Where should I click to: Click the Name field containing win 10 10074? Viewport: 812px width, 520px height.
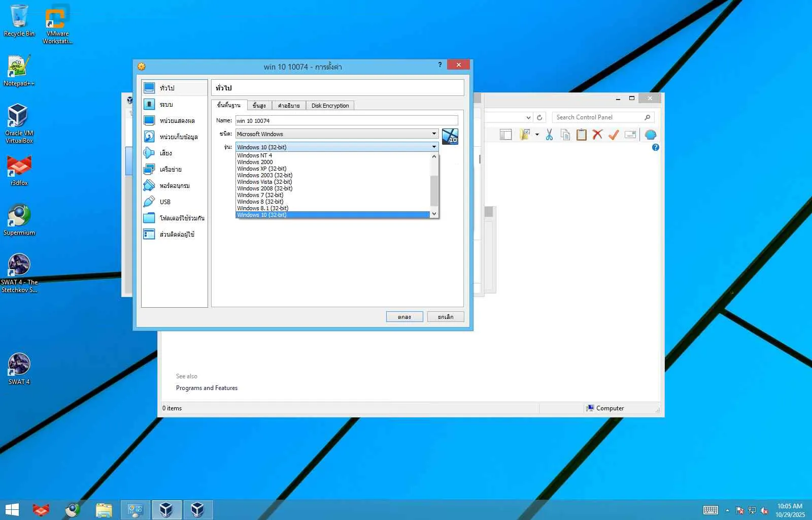[347, 121]
